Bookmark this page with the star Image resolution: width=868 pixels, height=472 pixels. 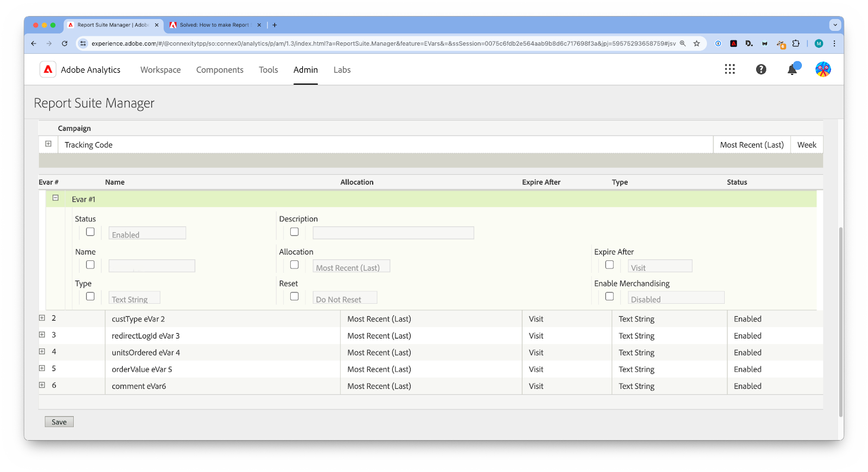pyautogui.click(x=697, y=43)
